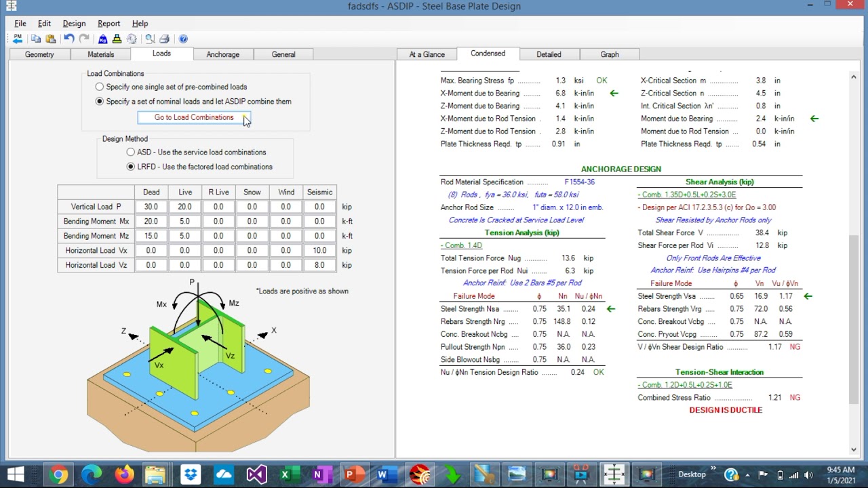Click Go to Load Combinations button
The width and height of the screenshot is (868, 488).
click(194, 117)
